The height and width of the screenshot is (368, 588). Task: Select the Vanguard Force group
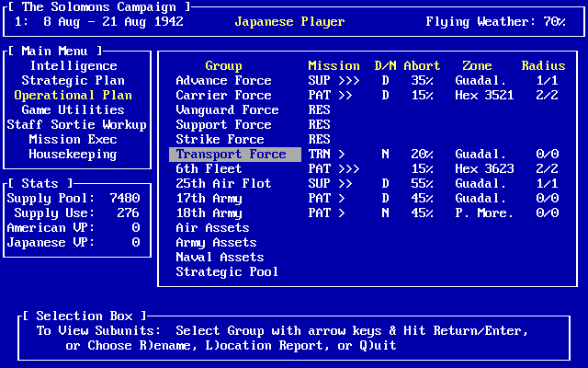coord(227,109)
